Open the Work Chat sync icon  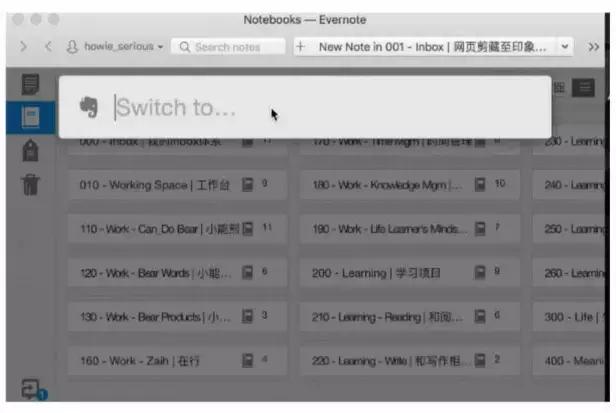[x=34, y=389]
